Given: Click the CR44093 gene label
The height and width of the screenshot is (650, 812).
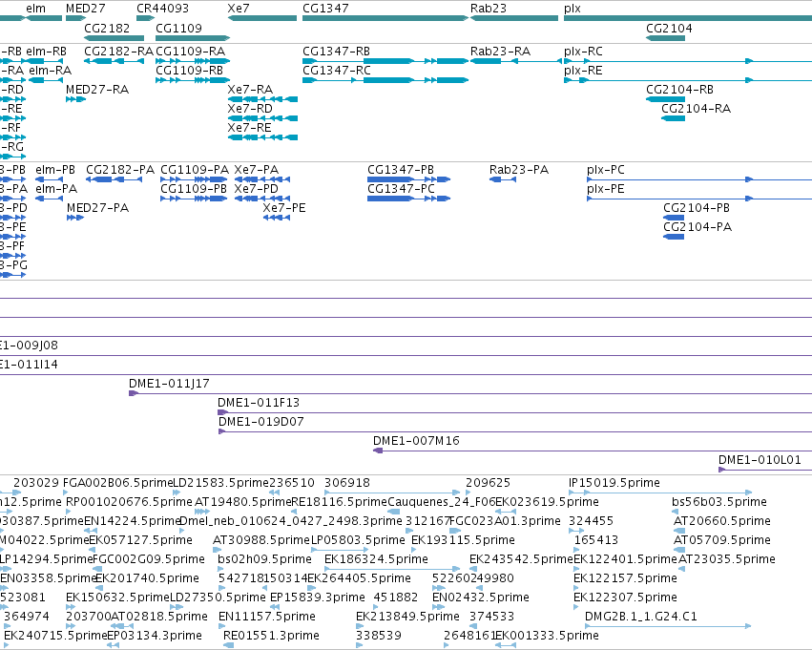Looking at the screenshot, I should (162, 9).
